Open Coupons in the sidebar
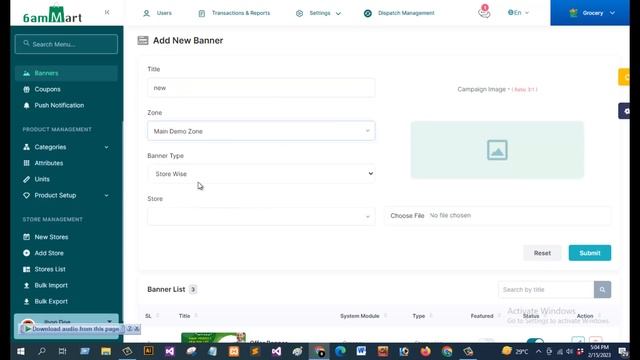Screen dimensions: 640x360 pos(47,89)
